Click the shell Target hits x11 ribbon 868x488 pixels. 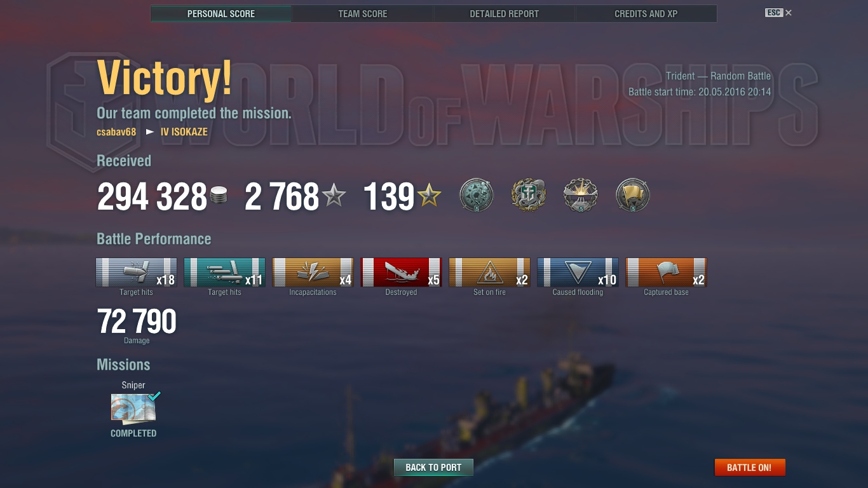coord(225,273)
